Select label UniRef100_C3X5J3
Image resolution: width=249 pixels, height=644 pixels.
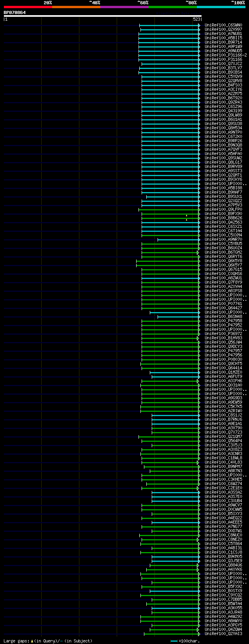[x=223, y=445]
